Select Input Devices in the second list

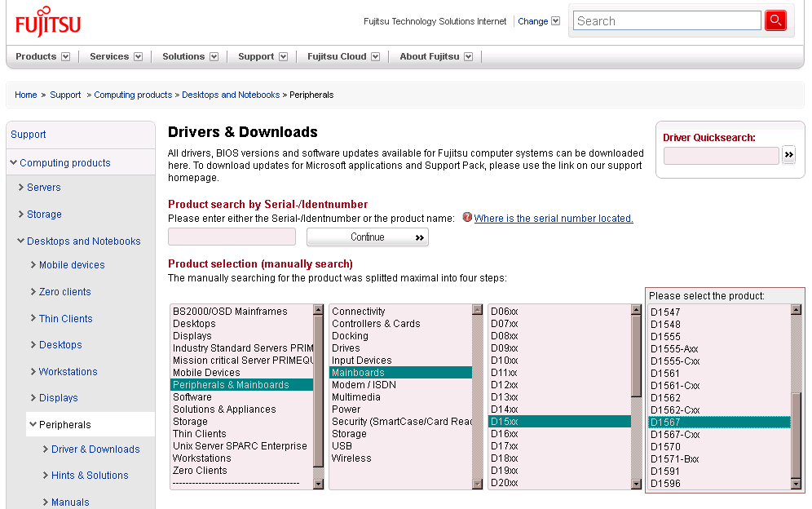tap(361, 361)
